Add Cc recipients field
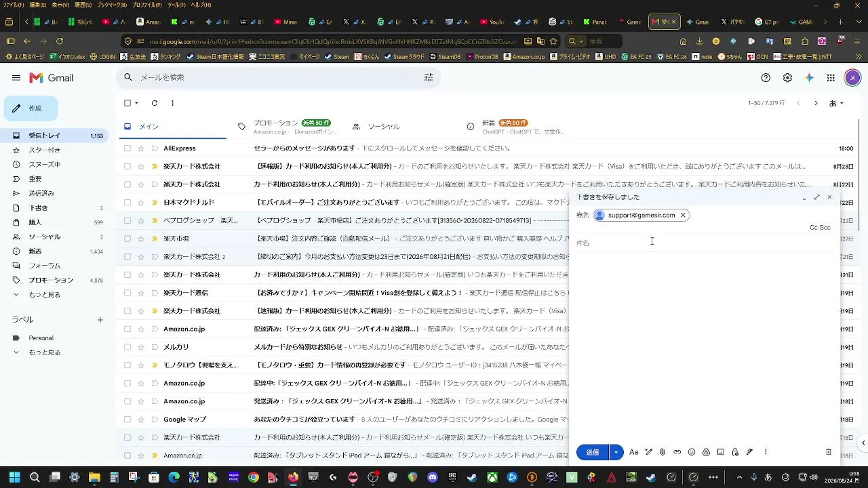Image resolution: width=868 pixels, height=488 pixels. pos(813,228)
